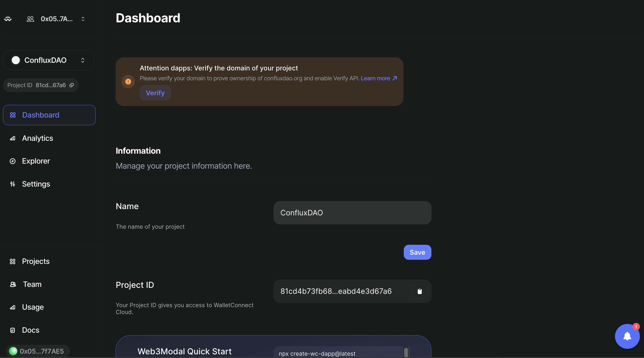Expand the account dropdown menu

tap(82, 18)
